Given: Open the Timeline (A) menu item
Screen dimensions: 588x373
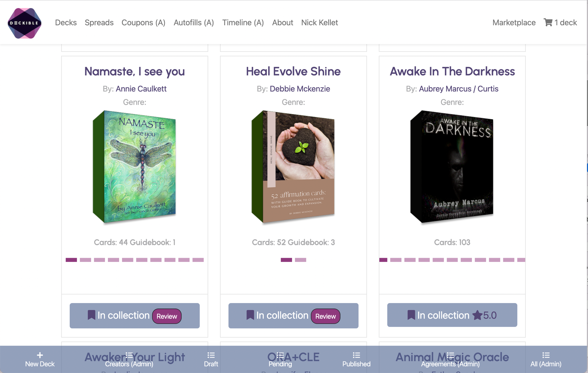Looking at the screenshot, I should pos(243,23).
